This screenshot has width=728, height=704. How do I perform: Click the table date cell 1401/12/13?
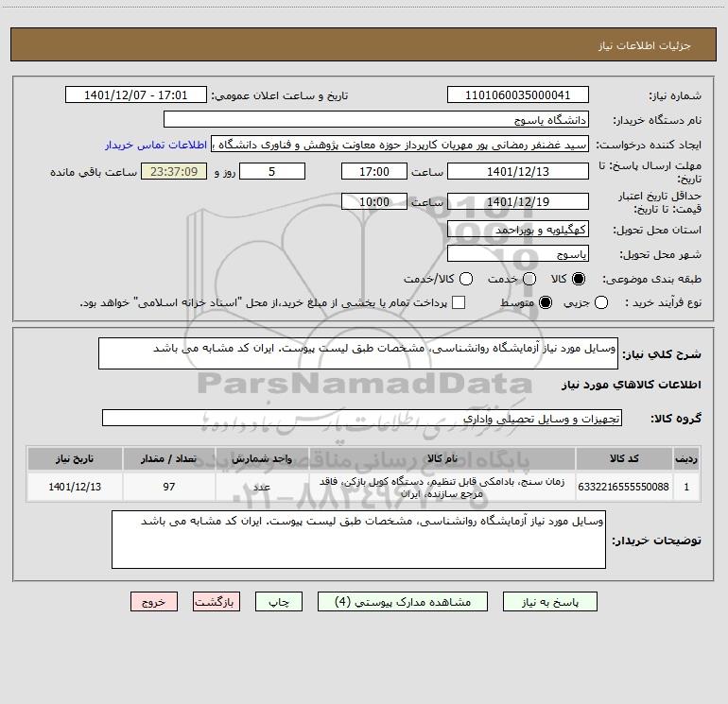coord(75,487)
